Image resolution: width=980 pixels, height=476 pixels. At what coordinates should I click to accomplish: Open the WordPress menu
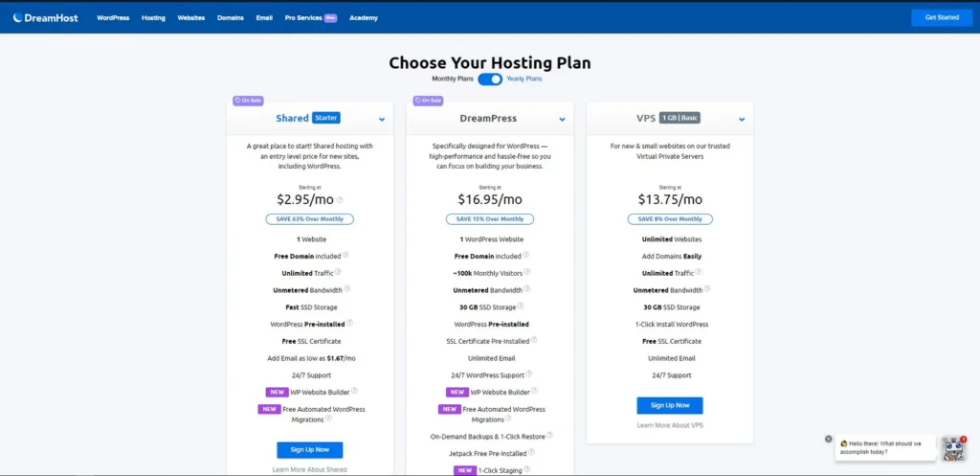113,18
